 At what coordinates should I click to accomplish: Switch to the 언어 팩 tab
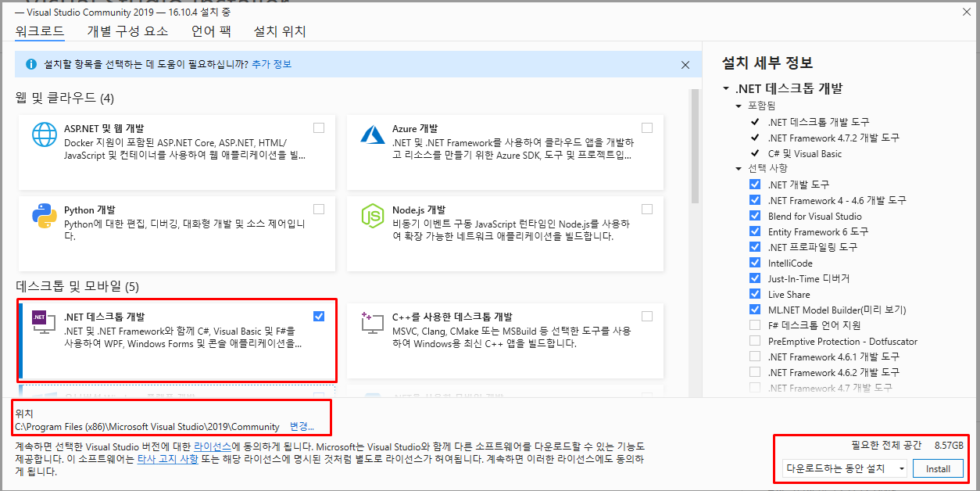coord(211,31)
